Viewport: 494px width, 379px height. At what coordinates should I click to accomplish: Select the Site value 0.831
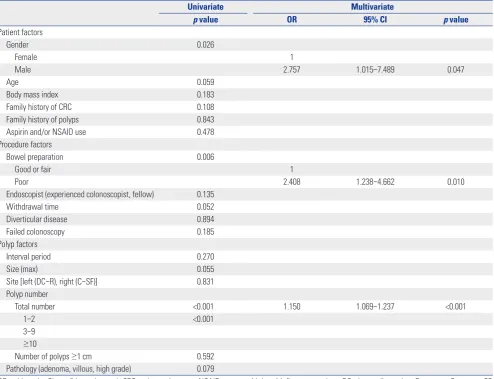(x=205, y=282)
